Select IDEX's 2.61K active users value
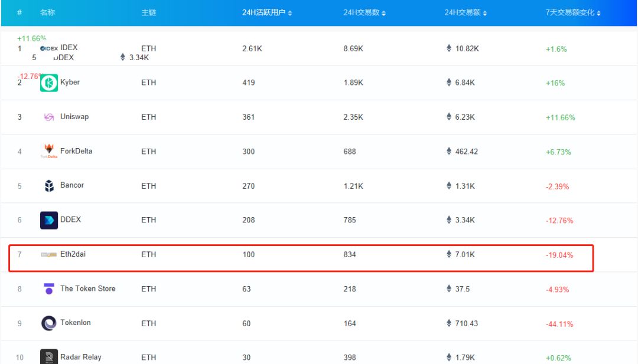638x364 pixels. pos(252,49)
